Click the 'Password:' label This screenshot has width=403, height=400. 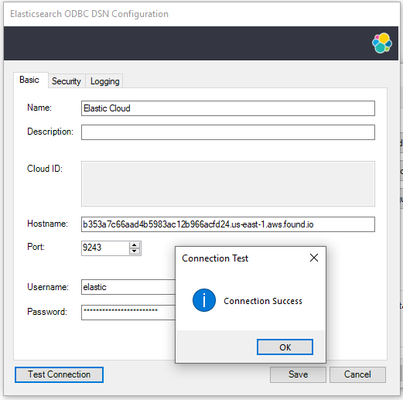47,312
